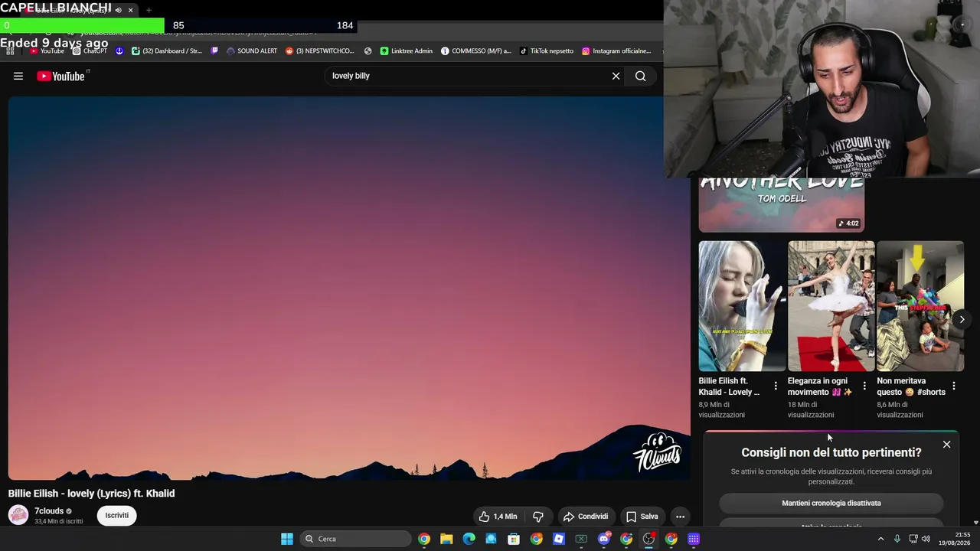Run the search with the magnifier button
Viewport: 980px width, 551px height.
click(640, 76)
